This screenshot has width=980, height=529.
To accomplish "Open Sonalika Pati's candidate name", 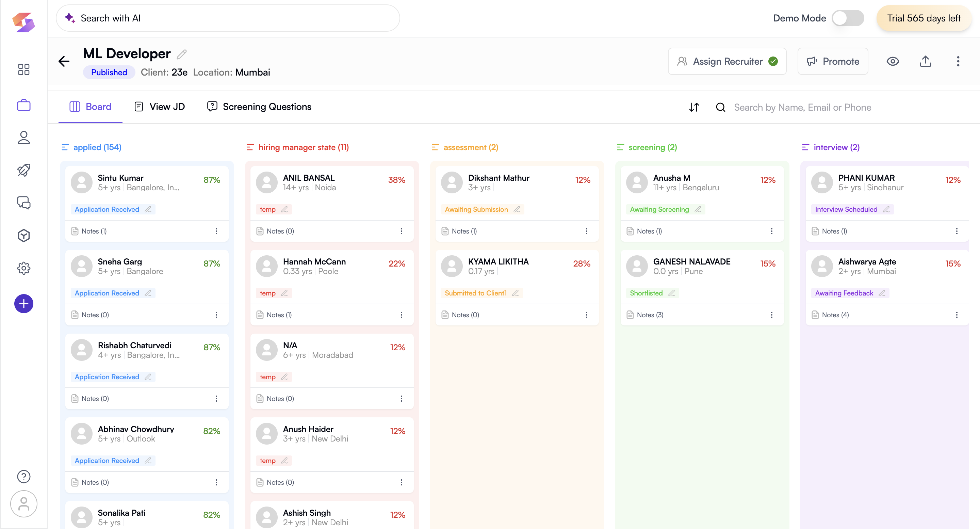I will click(x=122, y=513).
